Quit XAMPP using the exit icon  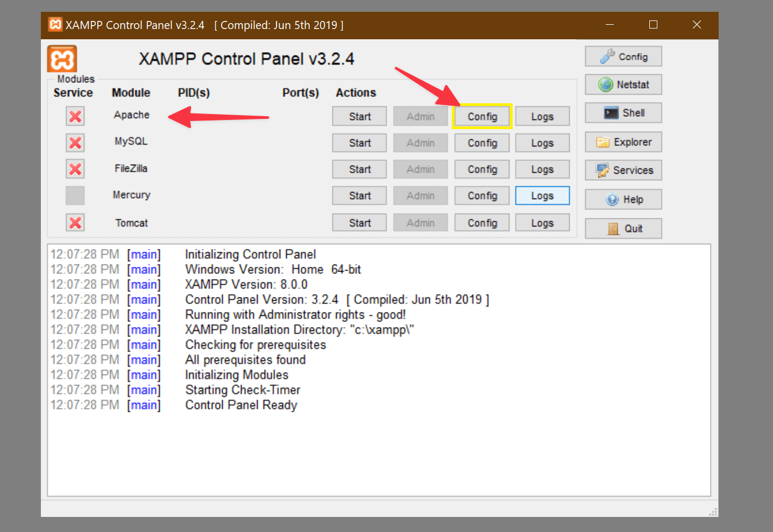(622, 228)
